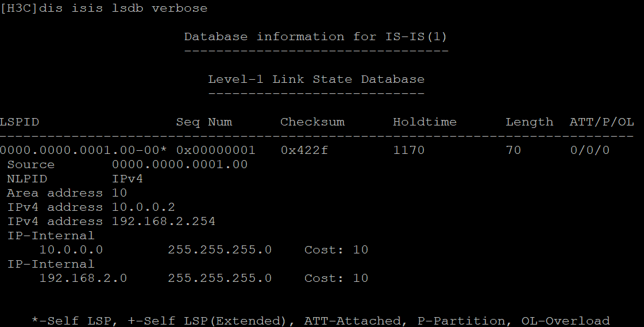Click IPv4 address 192.168.2.254
Screen dimensions: 644x327
pos(164,221)
